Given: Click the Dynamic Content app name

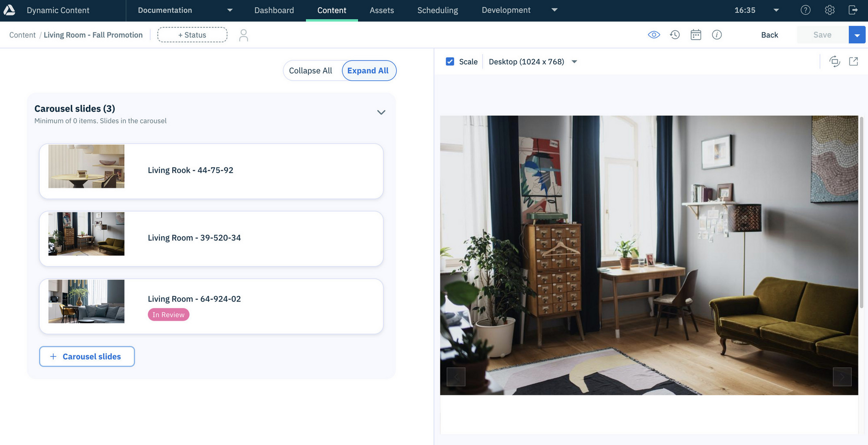Looking at the screenshot, I should point(58,10).
